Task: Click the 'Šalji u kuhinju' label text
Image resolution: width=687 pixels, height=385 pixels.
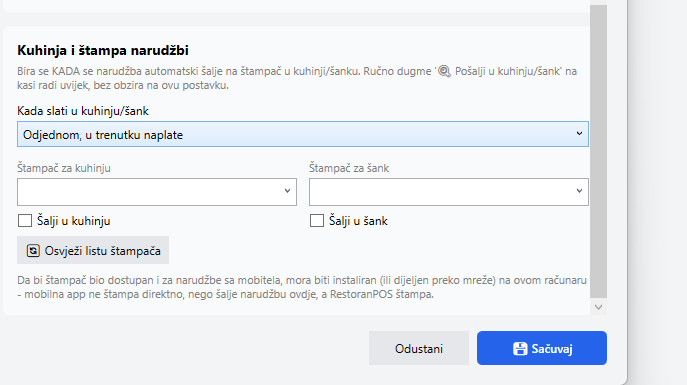Action: point(74,221)
